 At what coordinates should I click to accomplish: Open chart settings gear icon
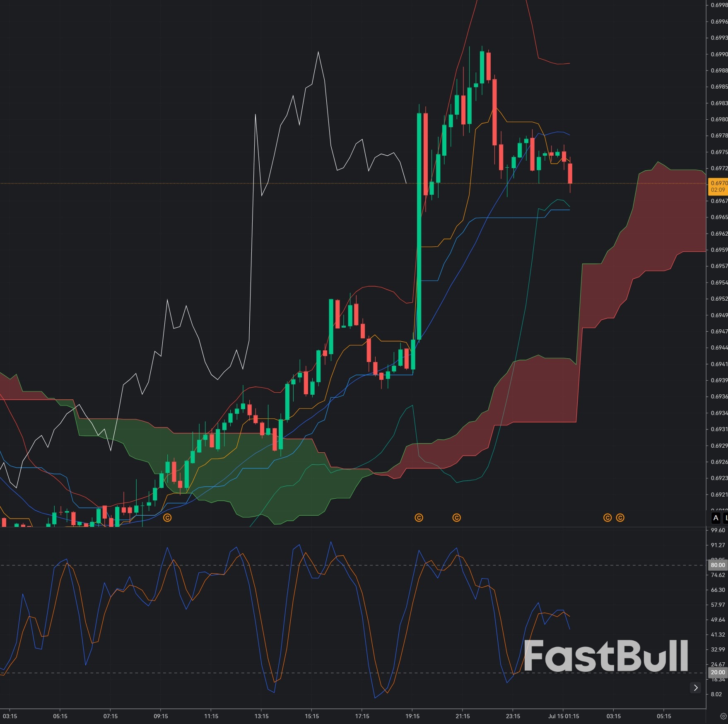723,716
